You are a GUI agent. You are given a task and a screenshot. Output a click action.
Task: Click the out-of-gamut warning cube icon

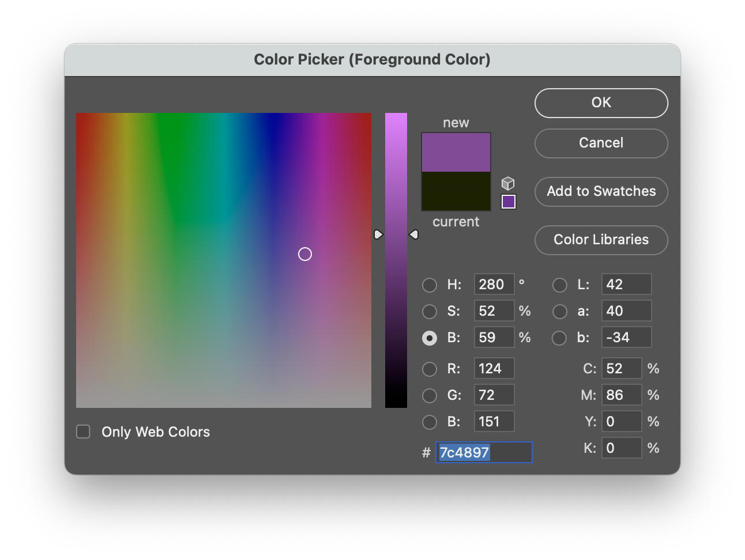tap(507, 183)
